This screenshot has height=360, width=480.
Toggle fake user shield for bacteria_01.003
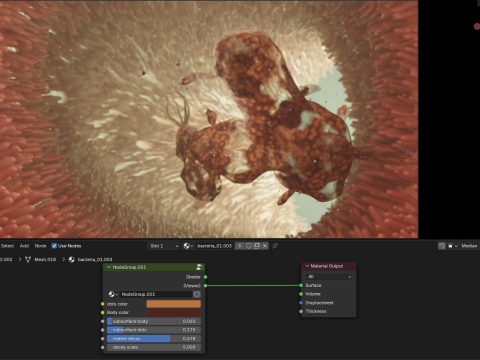click(x=248, y=246)
